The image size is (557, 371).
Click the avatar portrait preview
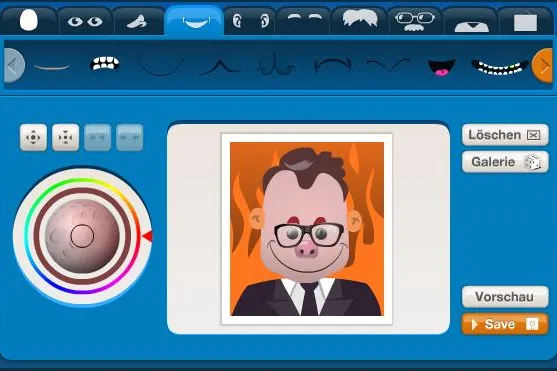tap(307, 229)
